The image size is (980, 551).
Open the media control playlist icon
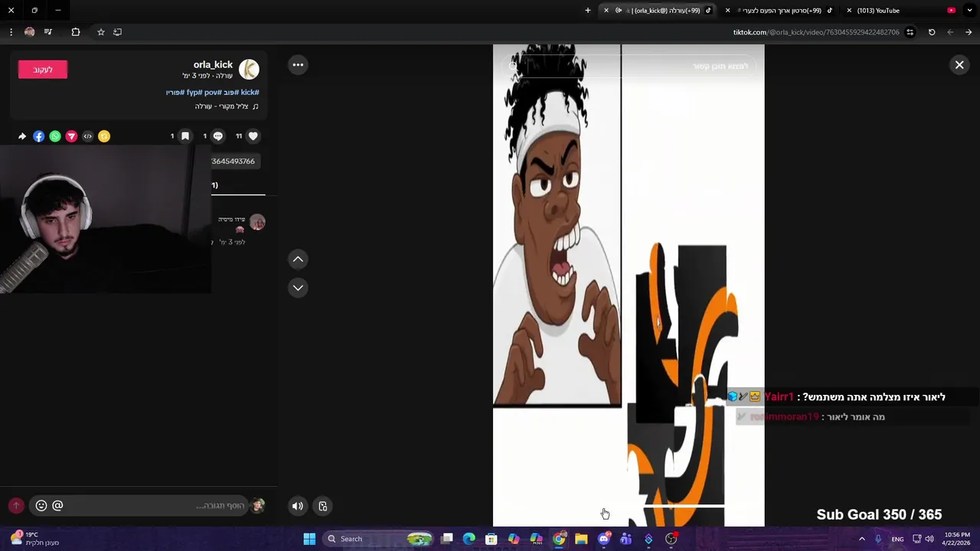pyautogui.click(x=47, y=32)
